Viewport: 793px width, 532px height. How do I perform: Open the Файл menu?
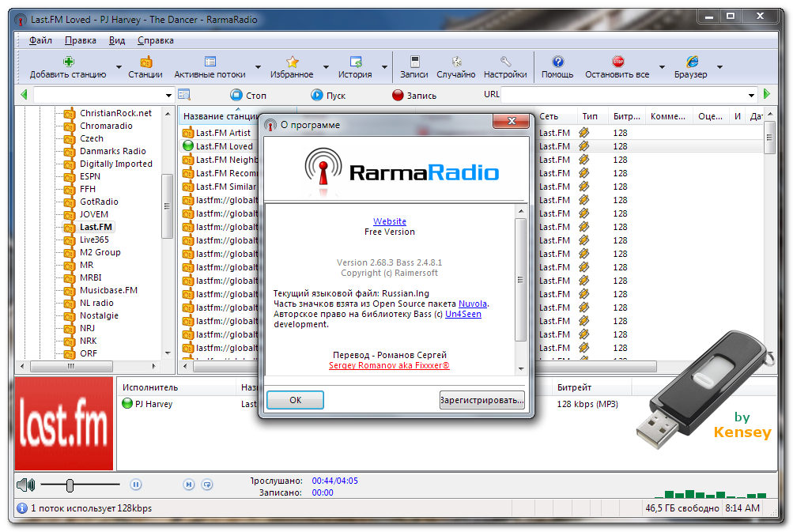[x=40, y=40]
